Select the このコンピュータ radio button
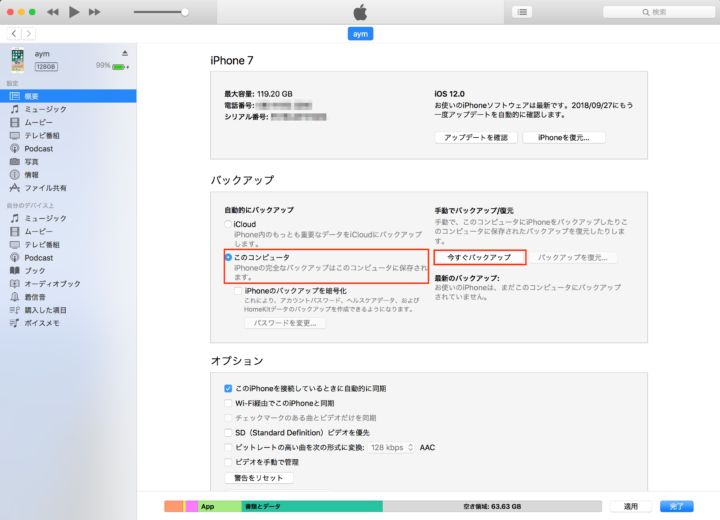Viewport: 720px width, 520px height. (228, 257)
